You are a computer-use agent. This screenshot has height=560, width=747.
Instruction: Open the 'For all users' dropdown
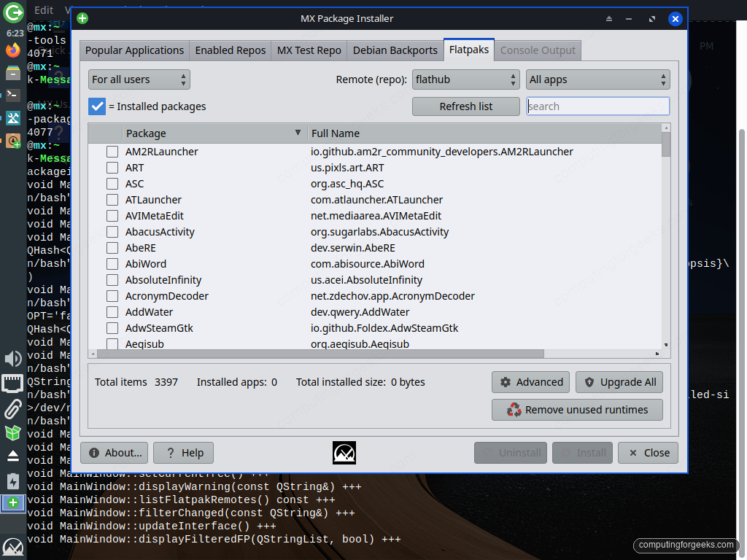[139, 79]
